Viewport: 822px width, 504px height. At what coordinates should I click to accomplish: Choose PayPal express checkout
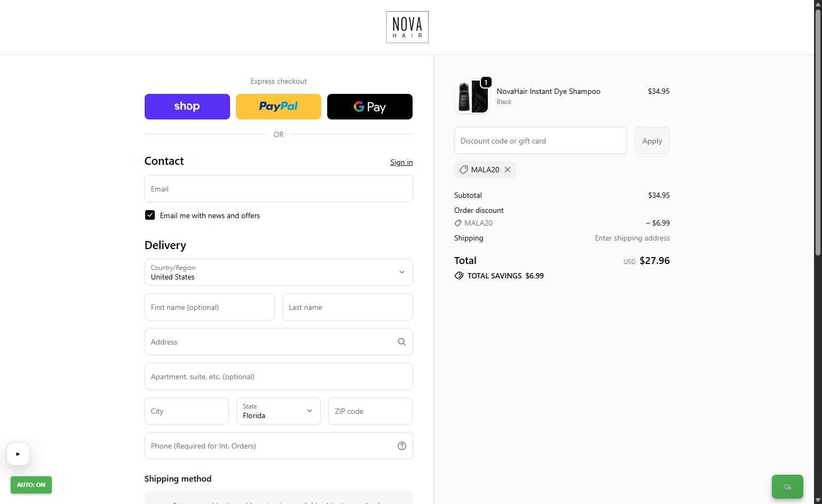(x=279, y=107)
